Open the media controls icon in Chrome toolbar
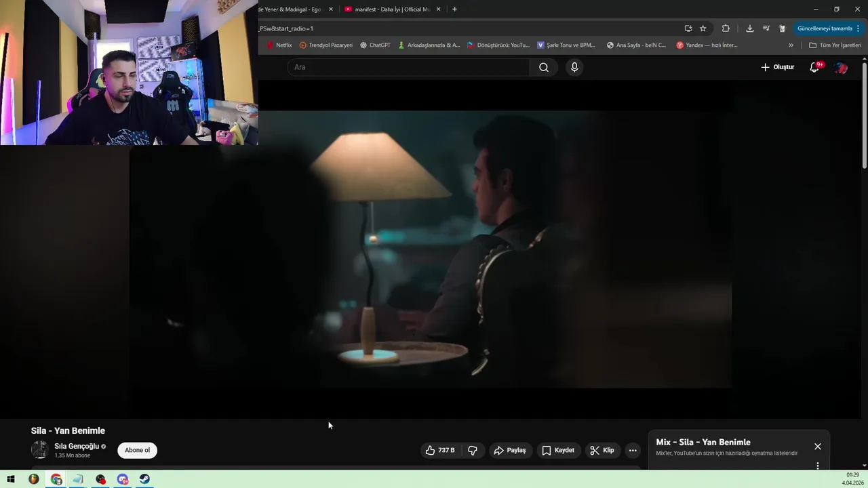This screenshot has width=868, height=488. (766, 28)
